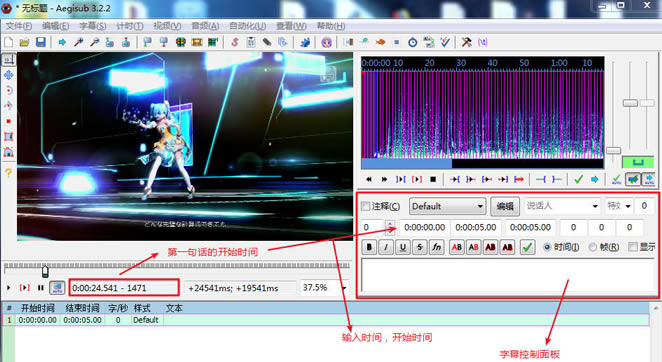
Task: Open the 音频(A) menu
Action: pyautogui.click(x=205, y=26)
